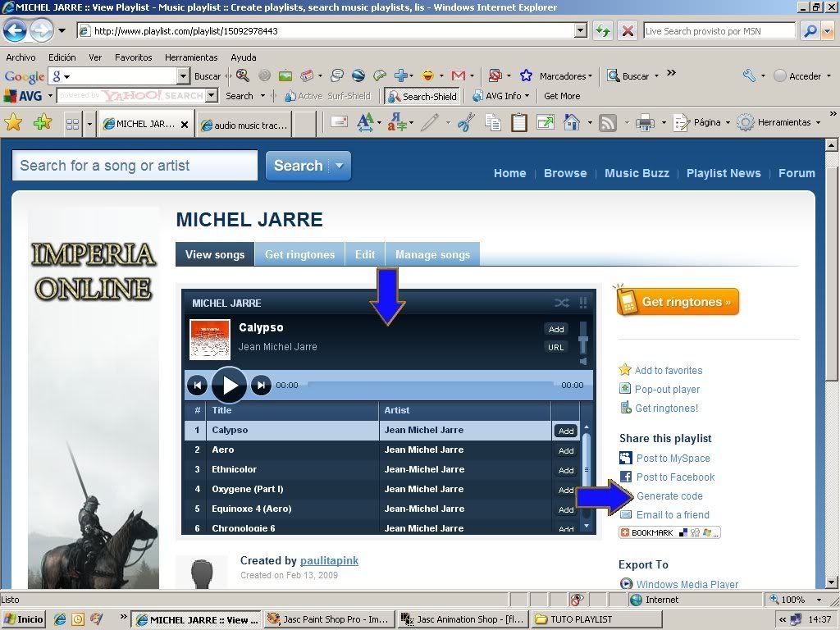840x630 pixels.
Task: Adjust the player volume slider
Action: coord(583,339)
